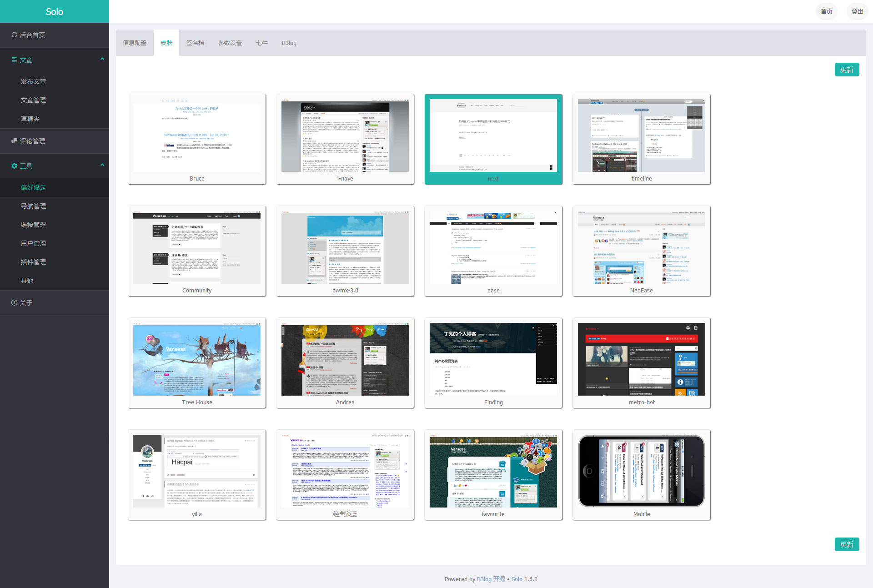
Task: Select the Tree House skin thumbnail
Action: point(197,360)
